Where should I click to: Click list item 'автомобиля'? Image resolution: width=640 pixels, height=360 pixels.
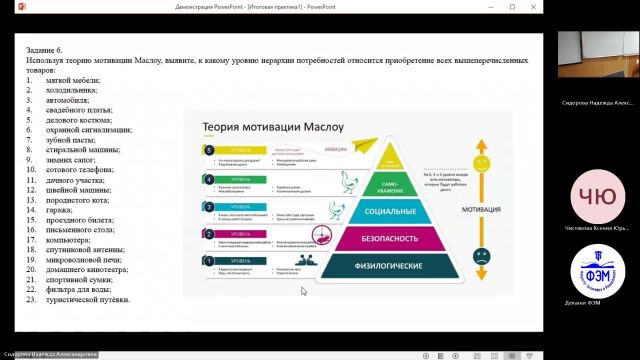[67, 100]
